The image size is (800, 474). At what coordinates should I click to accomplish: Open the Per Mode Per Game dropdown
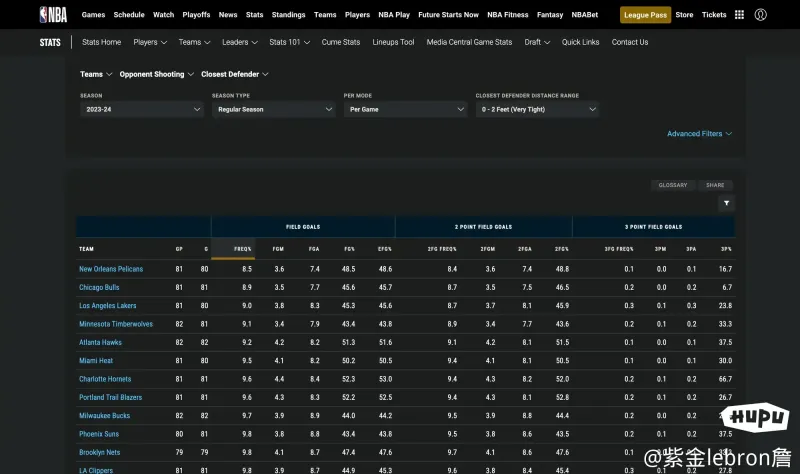point(406,109)
